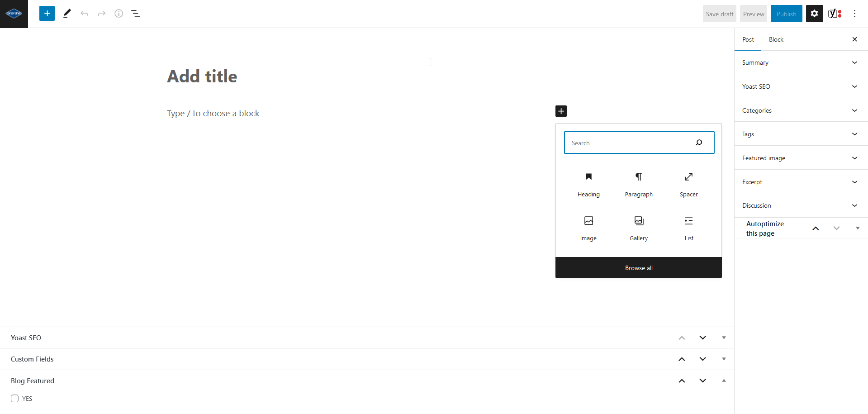Open the List View icon

pos(136,14)
